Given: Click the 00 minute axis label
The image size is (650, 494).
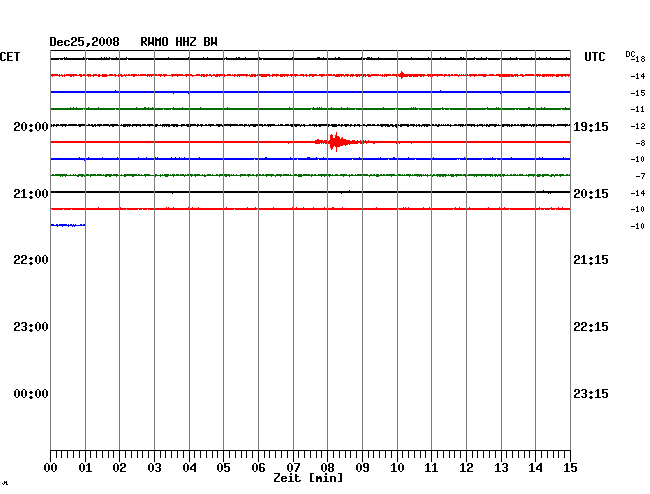Looking at the screenshot, I should pyautogui.click(x=51, y=468).
